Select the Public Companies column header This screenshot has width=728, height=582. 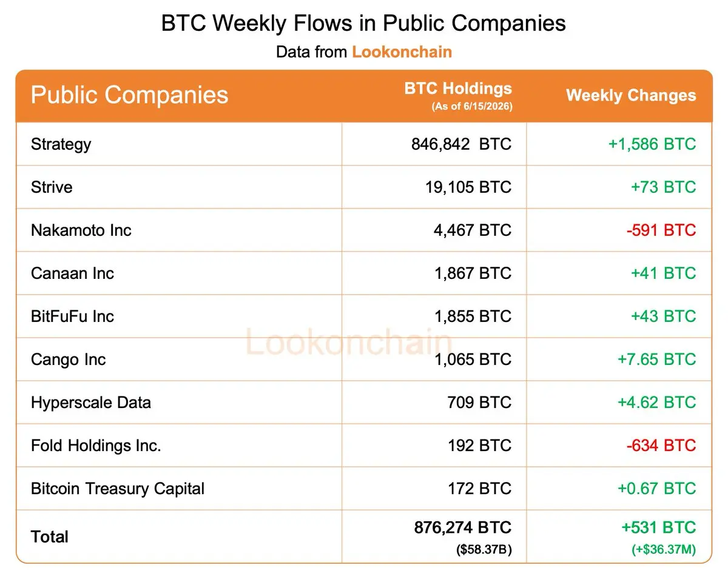pos(129,95)
